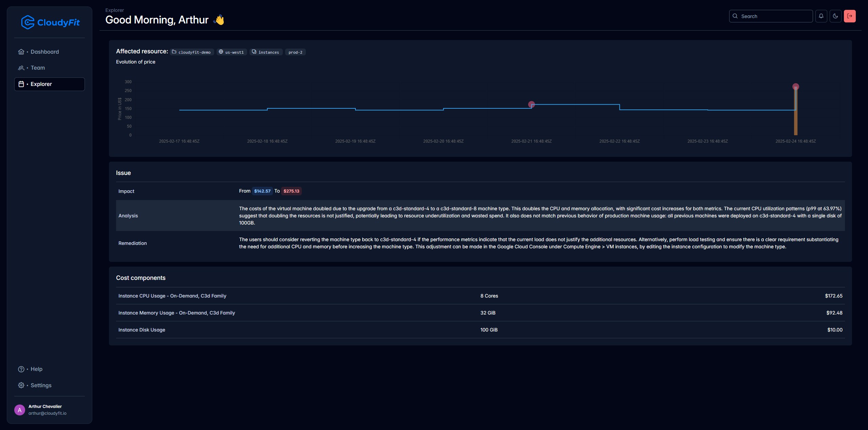Image resolution: width=868 pixels, height=430 pixels.
Task: Select the highlighted chart data point
Action: (x=531, y=104)
